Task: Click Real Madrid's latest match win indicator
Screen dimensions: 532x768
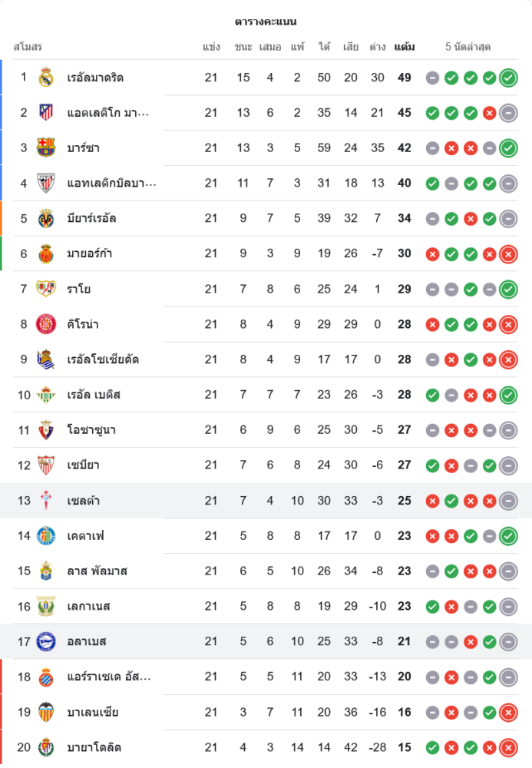Action: point(508,78)
